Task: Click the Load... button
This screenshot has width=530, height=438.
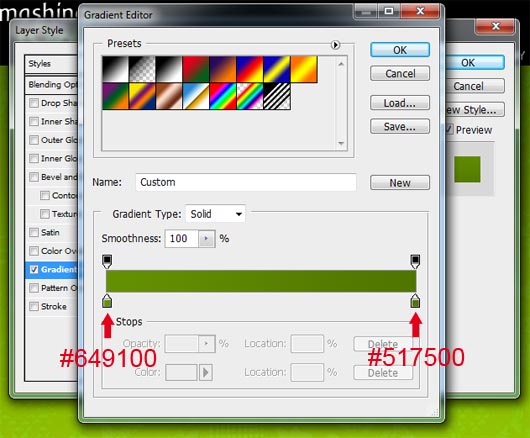Action: [400, 103]
